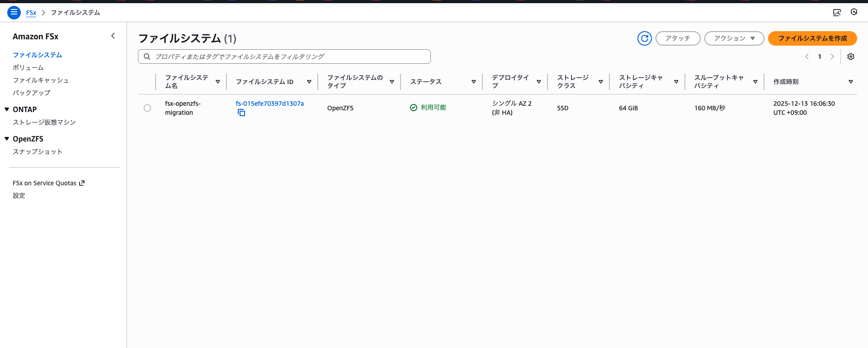868x348 pixels.
Task: Open 設定 in sidebar
Action: pos(19,195)
